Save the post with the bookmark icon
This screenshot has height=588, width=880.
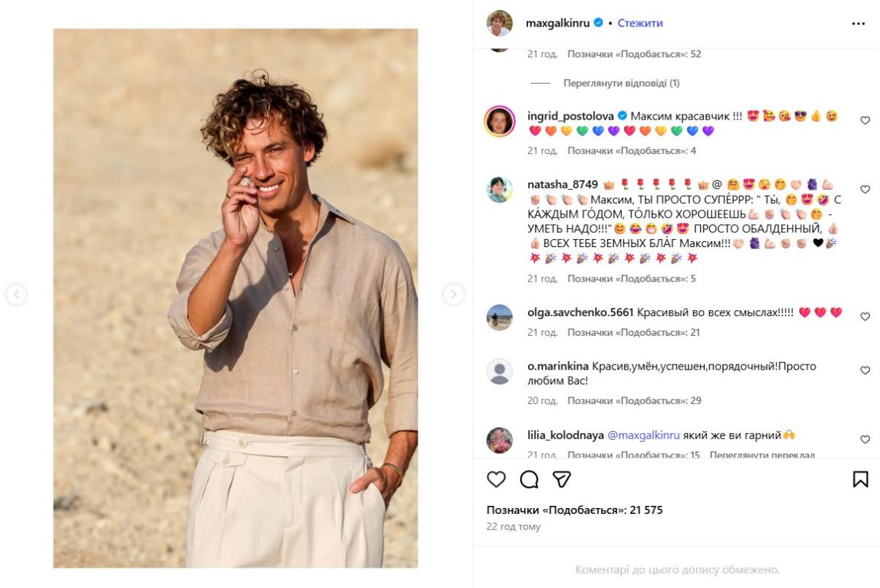(x=860, y=479)
